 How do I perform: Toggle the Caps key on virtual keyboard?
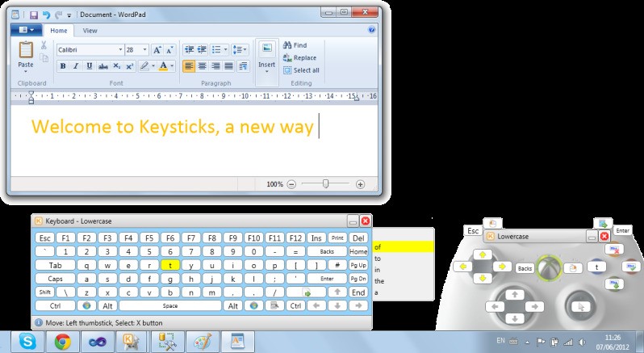pyautogui.click(x=55, y=279)
